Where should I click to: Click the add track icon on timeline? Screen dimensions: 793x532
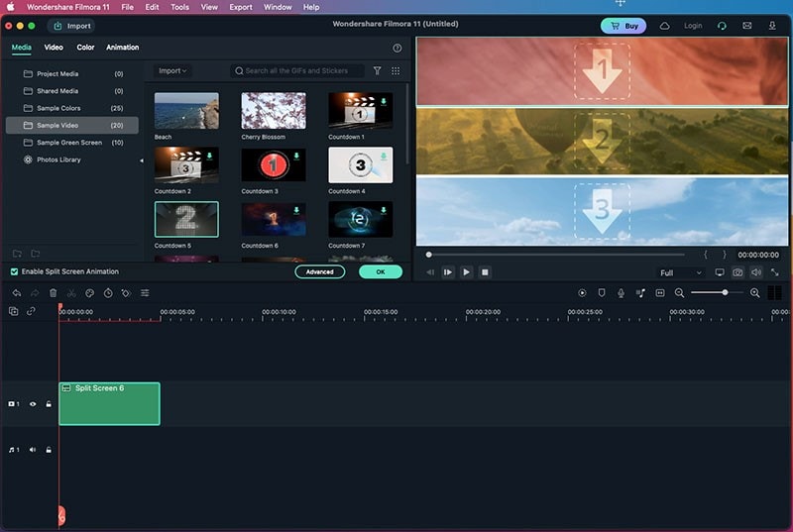point(14,311)
